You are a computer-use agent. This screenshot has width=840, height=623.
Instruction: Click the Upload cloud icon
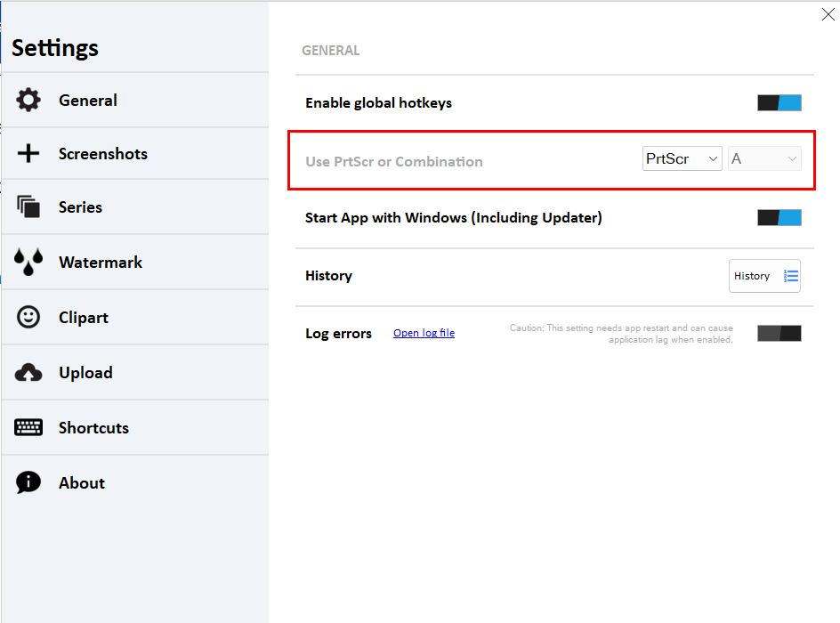(x=28, y=372)
